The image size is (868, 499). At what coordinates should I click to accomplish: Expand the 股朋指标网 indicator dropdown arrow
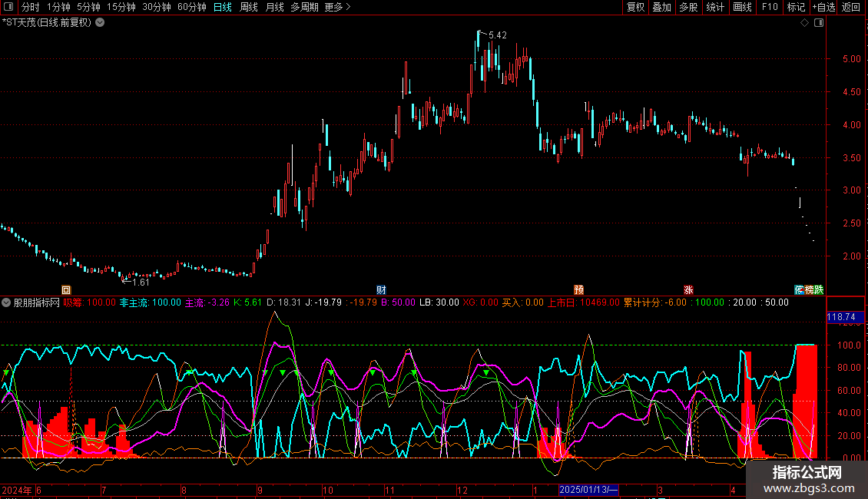[x=6, y=302]
